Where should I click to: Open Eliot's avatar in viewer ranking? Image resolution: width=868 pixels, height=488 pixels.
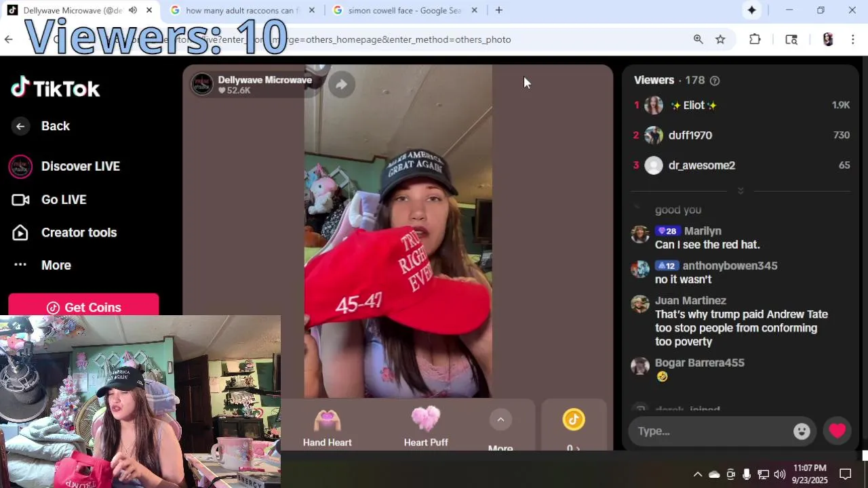[x=654, y=105]
